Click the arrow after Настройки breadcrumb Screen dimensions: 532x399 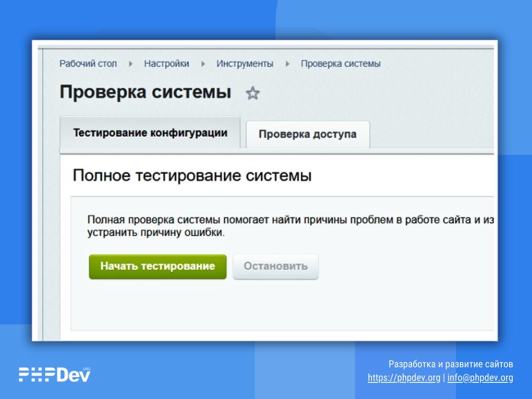pos(203,64)
